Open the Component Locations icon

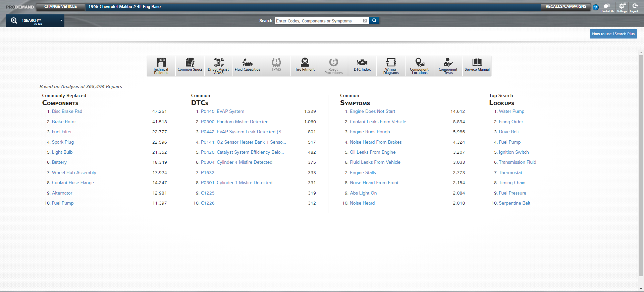pyautogui.click(x=419, y=66)
